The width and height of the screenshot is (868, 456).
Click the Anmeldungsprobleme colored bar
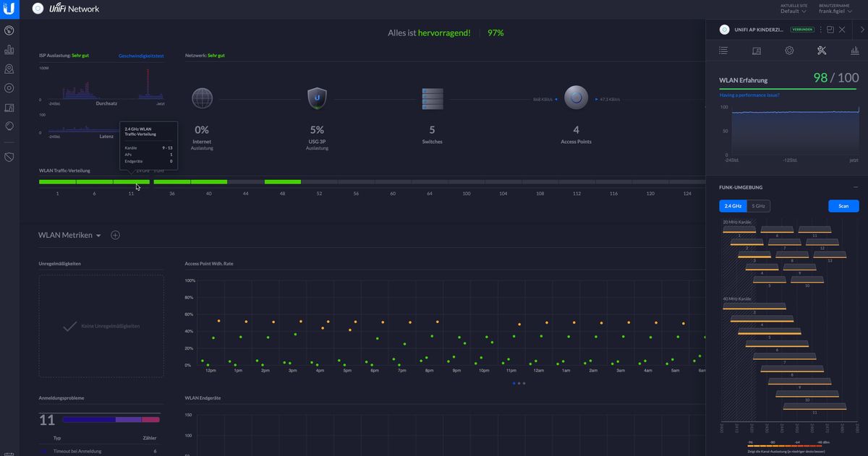click(x=111, y=419)
